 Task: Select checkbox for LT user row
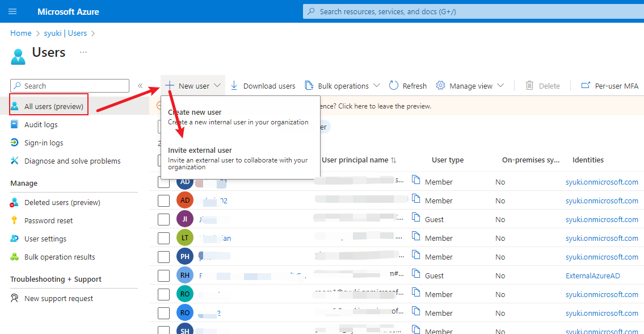[164, 238]
